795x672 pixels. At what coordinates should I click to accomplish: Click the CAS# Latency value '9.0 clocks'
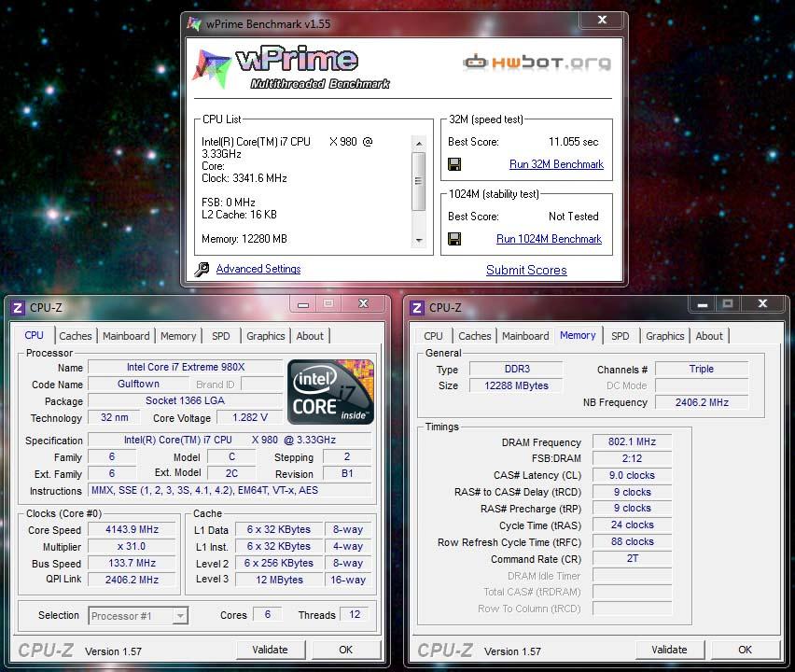click(x=633, y=475)
